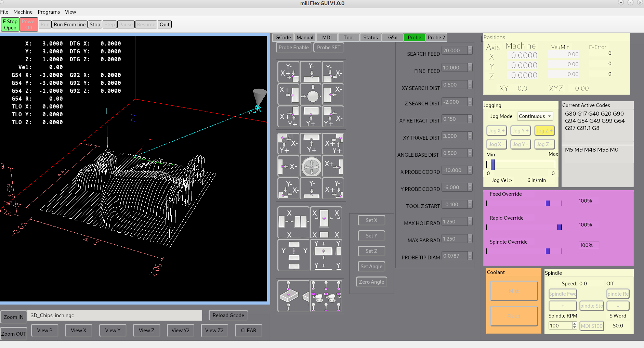The image size is (644, 348).
Task: Probe the Y+ inside edge icon
Action: tap(311, 144)
